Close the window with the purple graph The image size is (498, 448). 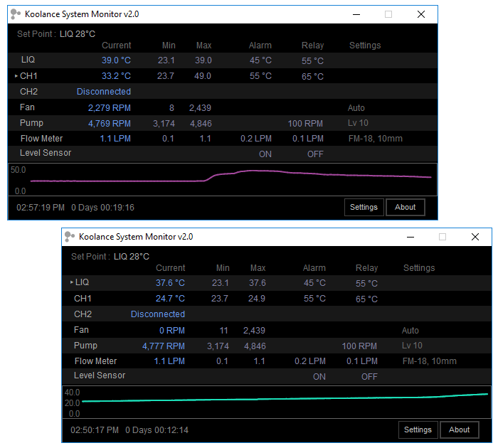[x=421, y=14]
